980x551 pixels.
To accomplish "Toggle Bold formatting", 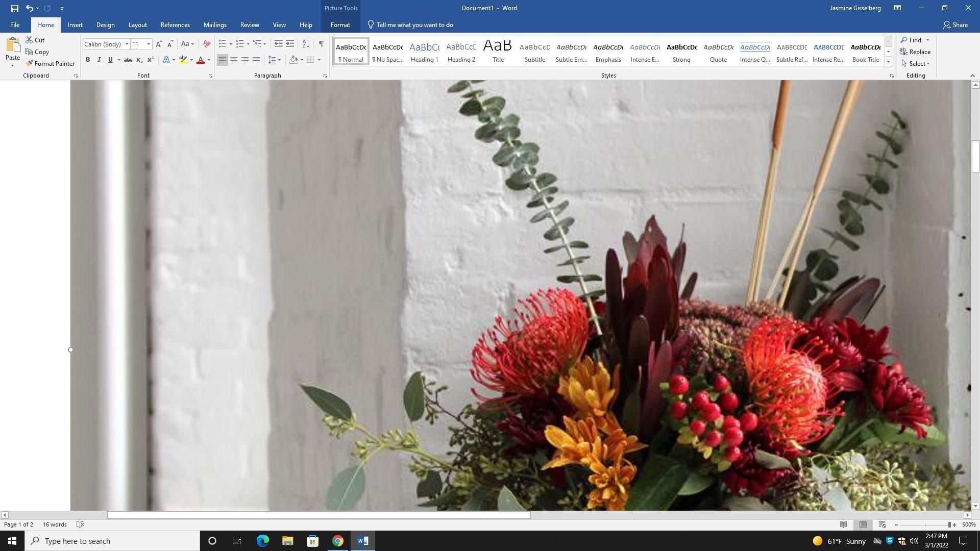I will [88, 60].
